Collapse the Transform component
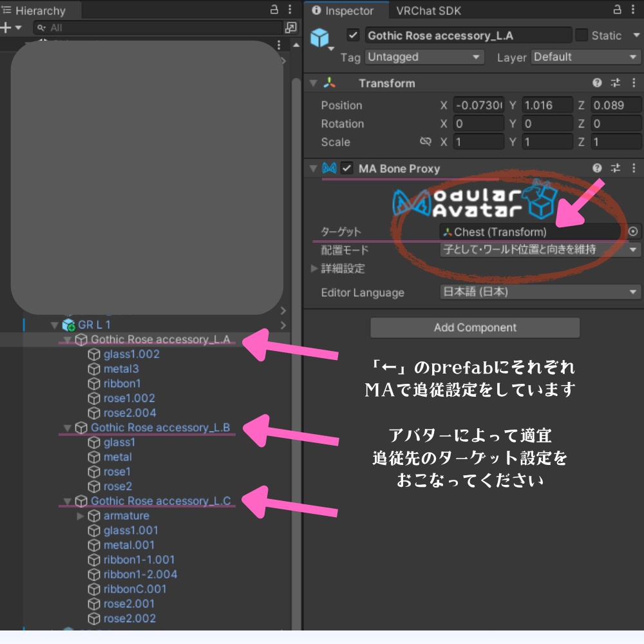 click(314, 83)
